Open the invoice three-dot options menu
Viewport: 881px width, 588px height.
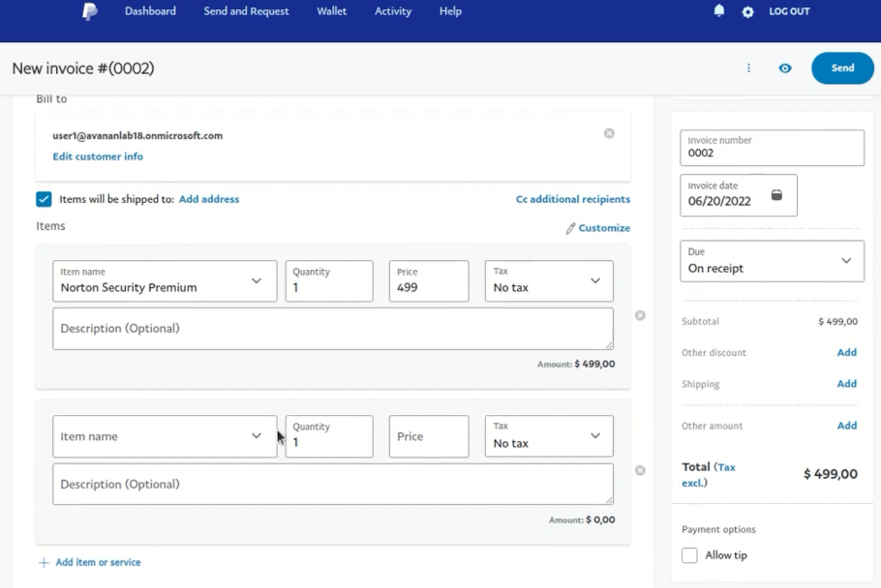pyautogui.click(x=749, y=68)
